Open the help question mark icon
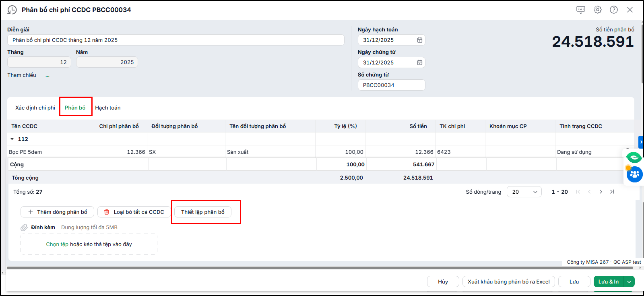This screenshot has height=296, width=644. pos(614,10)
